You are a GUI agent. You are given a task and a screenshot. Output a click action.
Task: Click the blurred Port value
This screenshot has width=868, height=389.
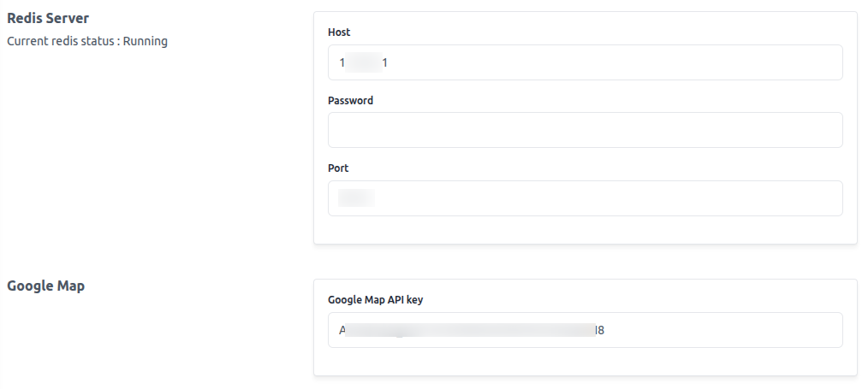356,197
